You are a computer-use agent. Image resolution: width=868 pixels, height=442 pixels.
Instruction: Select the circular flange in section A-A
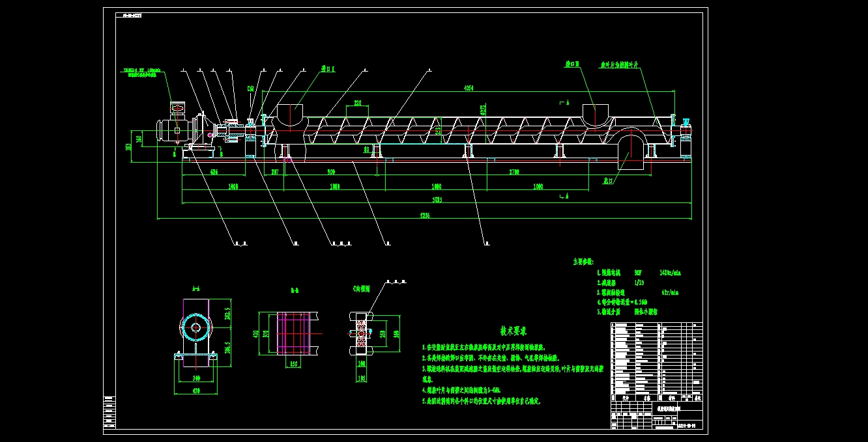(195, 329)
